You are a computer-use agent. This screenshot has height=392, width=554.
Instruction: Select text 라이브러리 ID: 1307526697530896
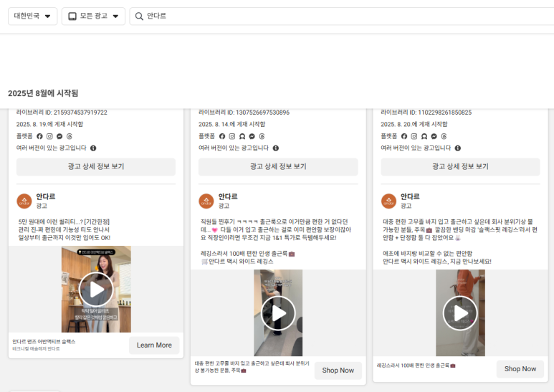click(244, 113)
